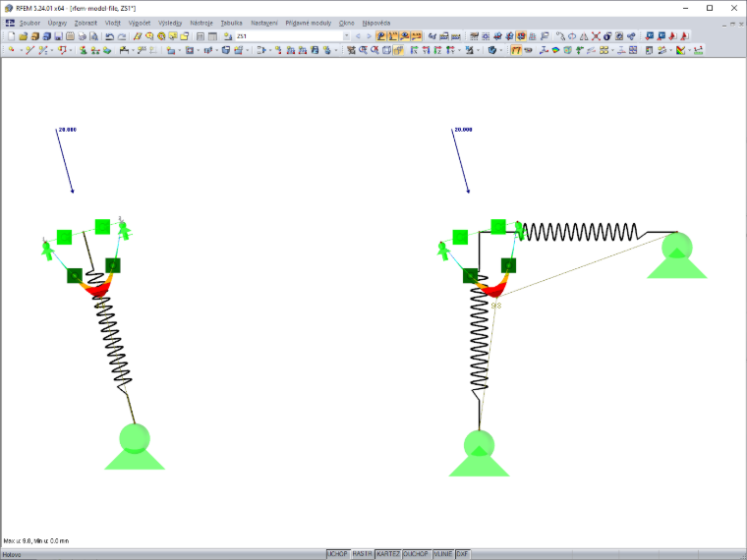Toggle OUCHOP object snap in status bar
747x560 pixels.
pos(416,554)
